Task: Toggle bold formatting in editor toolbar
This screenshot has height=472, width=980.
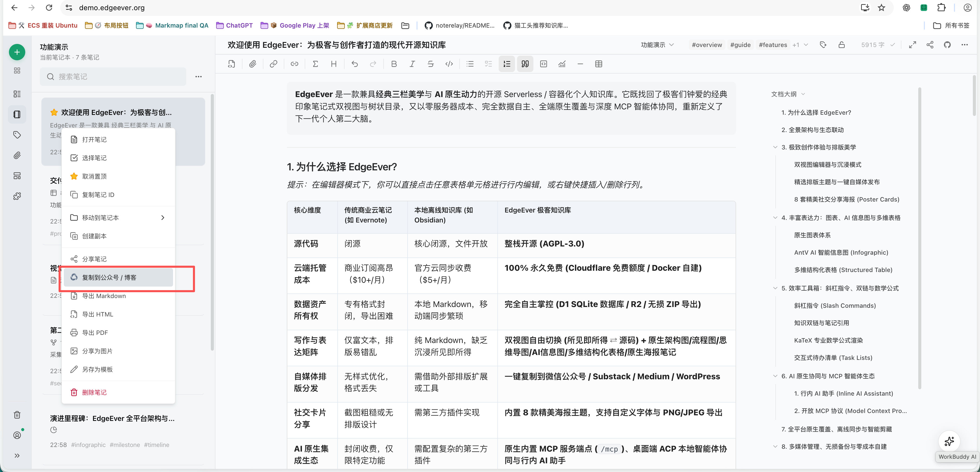Action: point(394,64)
